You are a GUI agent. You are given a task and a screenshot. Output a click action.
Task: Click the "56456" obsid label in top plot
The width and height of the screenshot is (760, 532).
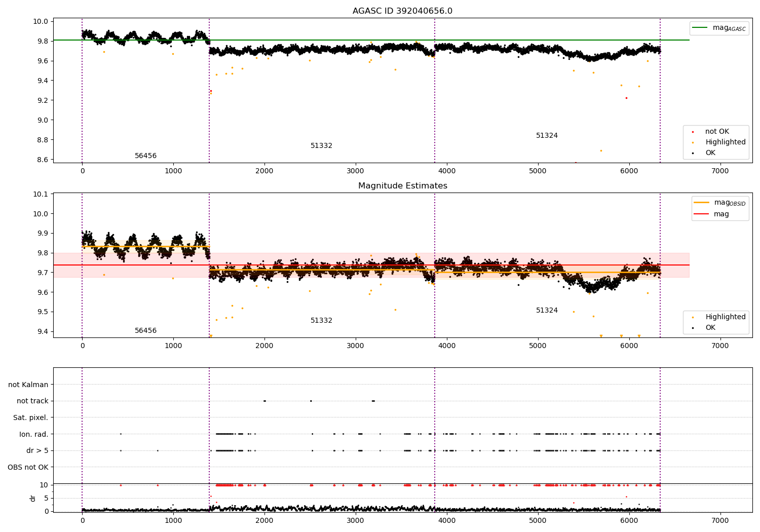tap(145, 156)
